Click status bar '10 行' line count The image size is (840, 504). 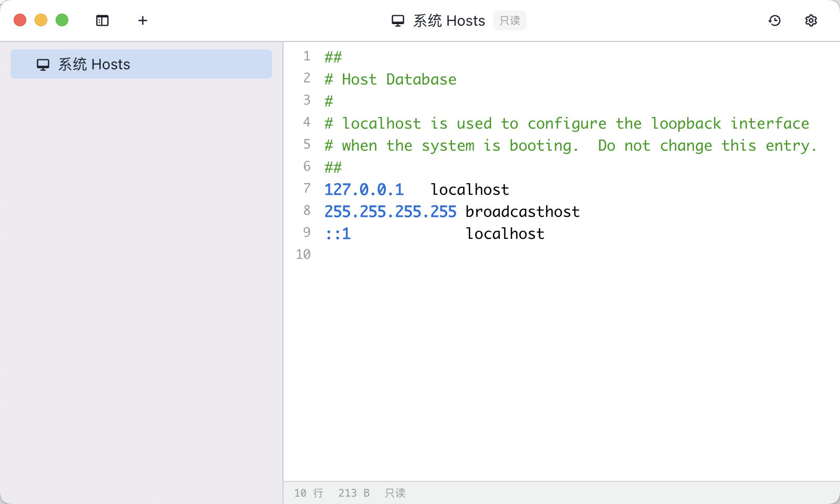click(x=309, y=493)
